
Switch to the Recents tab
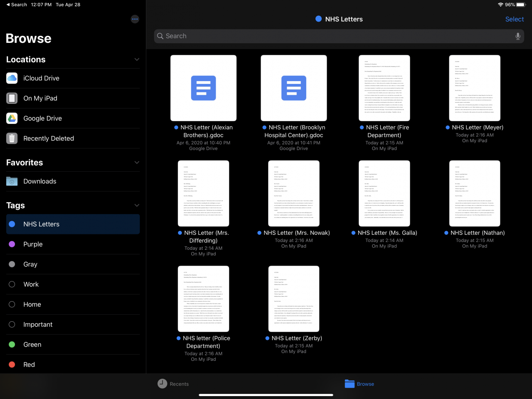coord(173,384)
